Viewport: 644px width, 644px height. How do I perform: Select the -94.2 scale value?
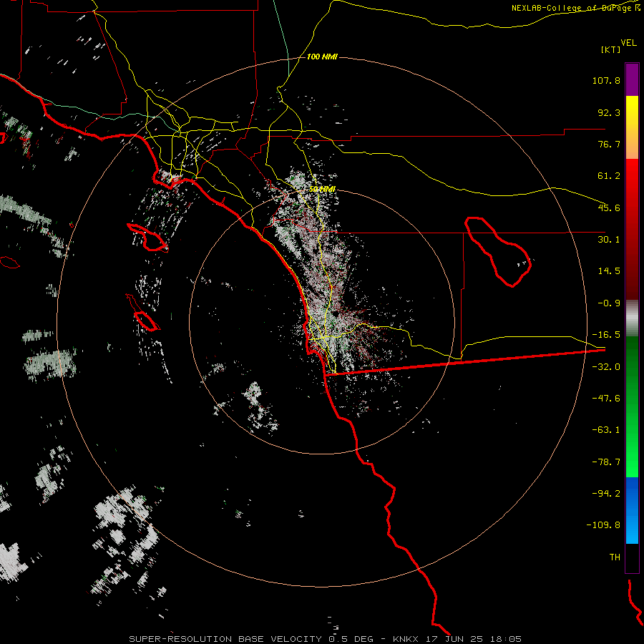point(606,494)
